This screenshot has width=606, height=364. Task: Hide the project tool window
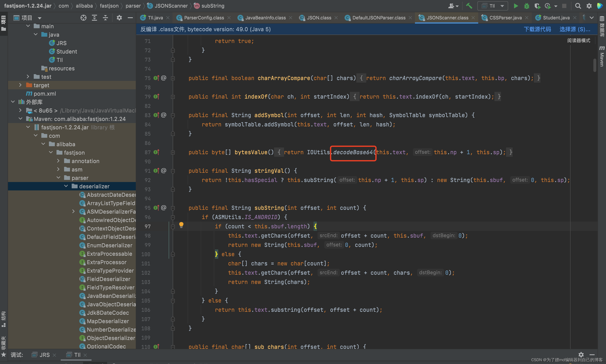pos(130,18)
